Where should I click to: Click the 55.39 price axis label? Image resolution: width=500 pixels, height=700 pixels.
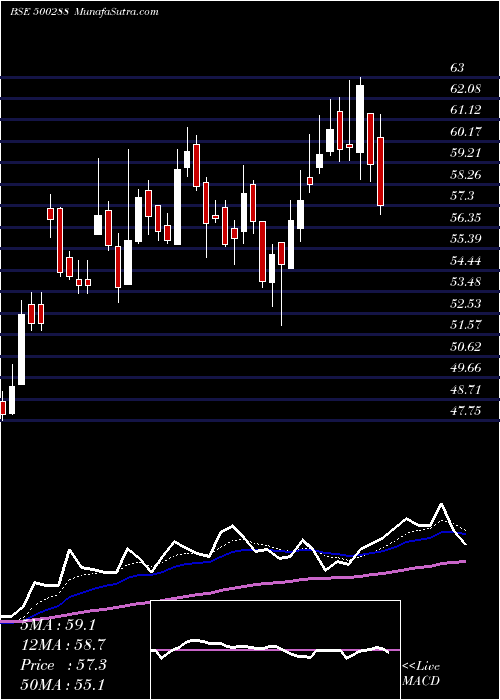pos(466,238)
